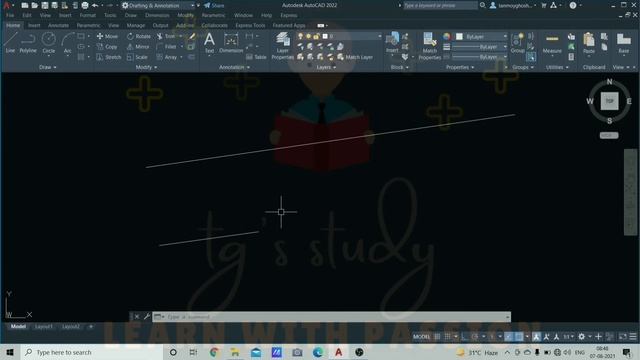This screenshot has height=360, width=640.
Task: Click the Undo arrow
Action: click(x=95, y=5)
